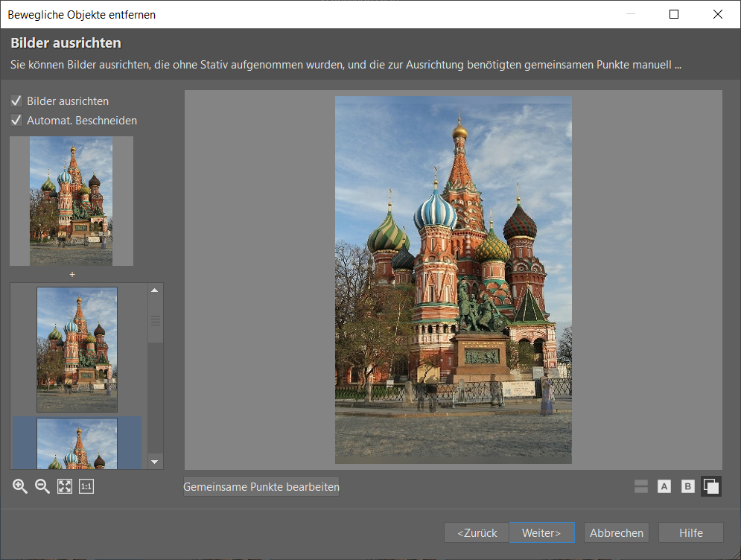The height and width of the screenshot is (560, 741).
Task: Click the scroll up arrow in thumbnail list
Action: 155,290
